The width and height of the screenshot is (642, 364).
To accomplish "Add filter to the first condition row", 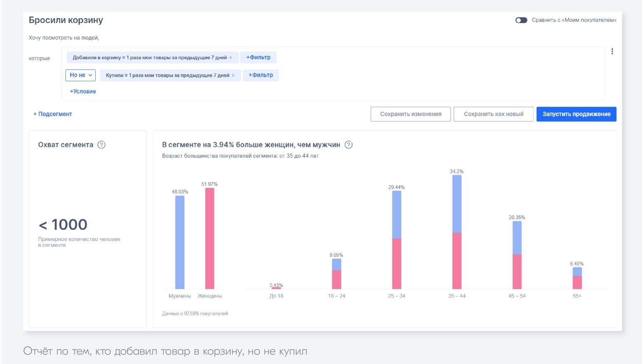I will (x=258, y=57).
